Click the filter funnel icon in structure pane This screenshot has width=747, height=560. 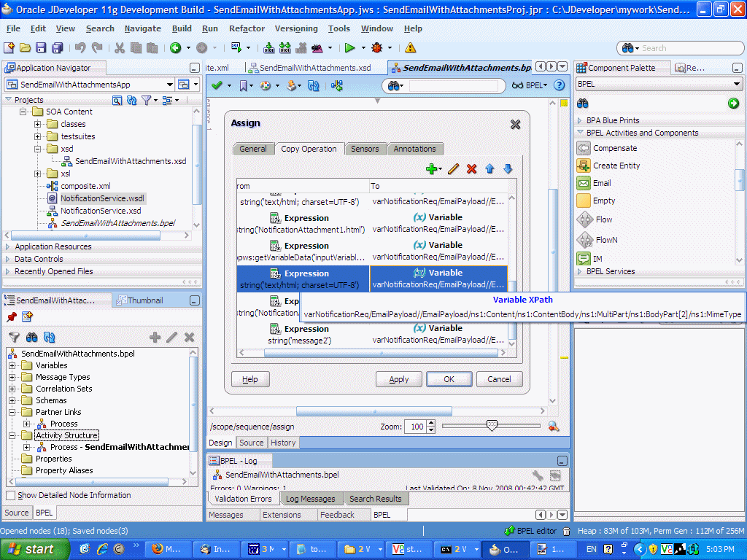tap(15, 337)
